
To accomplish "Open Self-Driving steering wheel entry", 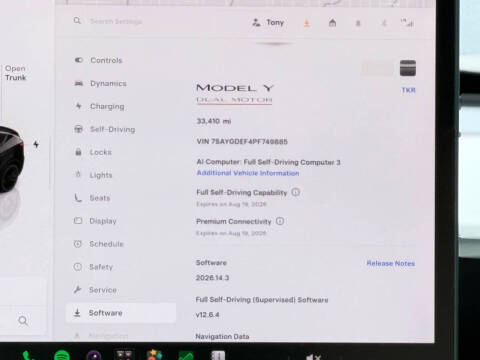I will (104, 129).
